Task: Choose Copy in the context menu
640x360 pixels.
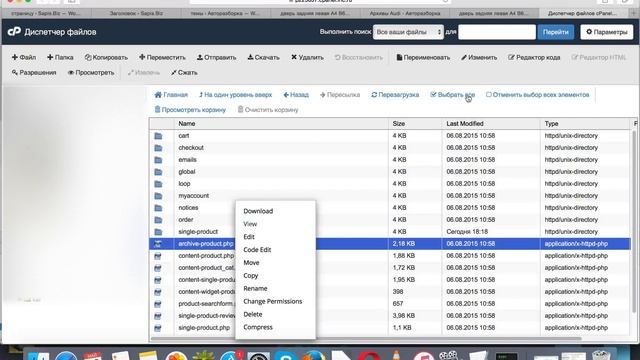Action: coord(251,276)
